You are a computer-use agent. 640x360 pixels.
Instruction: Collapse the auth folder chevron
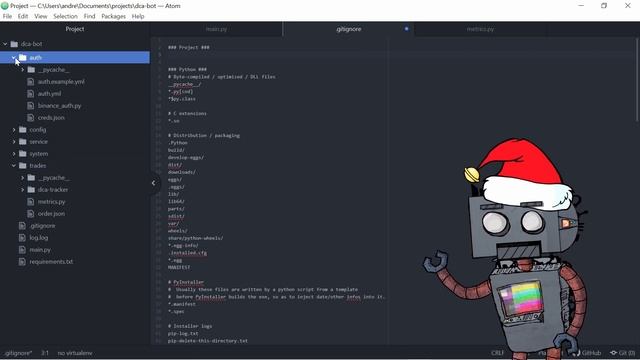(x=13, y=58)
